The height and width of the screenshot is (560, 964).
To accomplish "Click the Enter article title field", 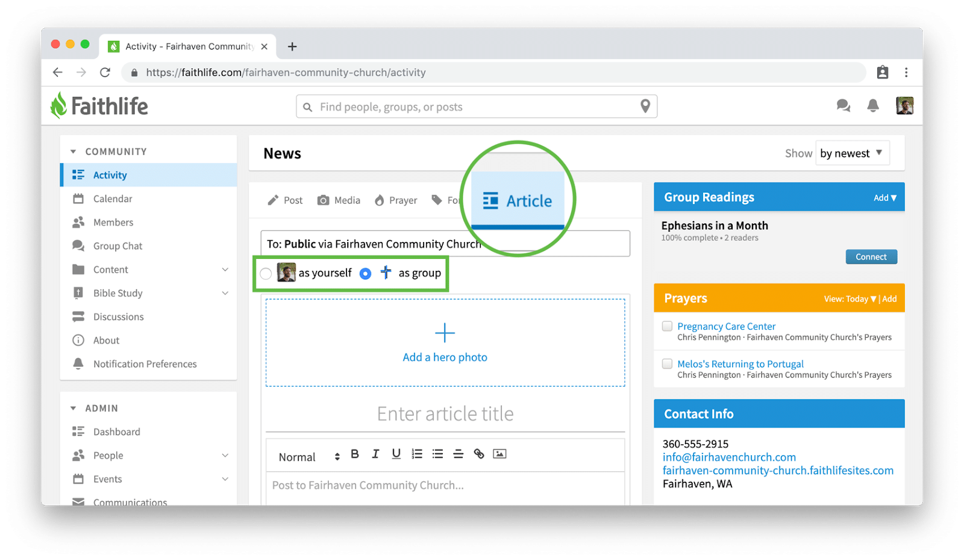I will pos(445,414).
